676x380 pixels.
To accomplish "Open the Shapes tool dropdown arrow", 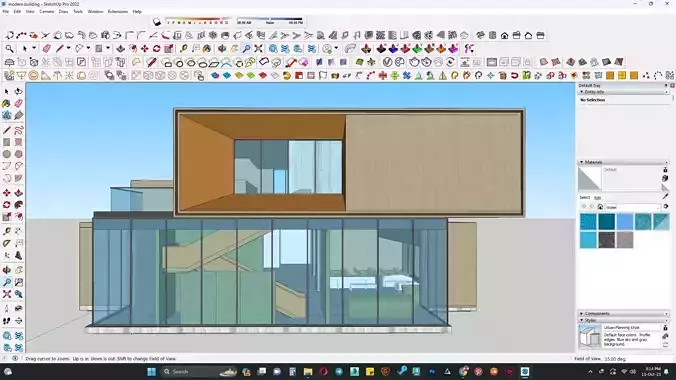I will coord(108,48).
